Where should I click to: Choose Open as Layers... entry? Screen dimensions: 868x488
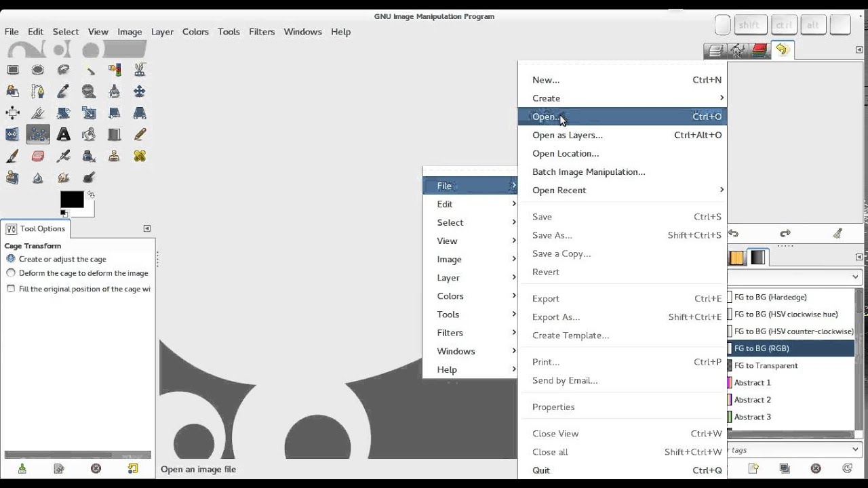tap(622, 135)
